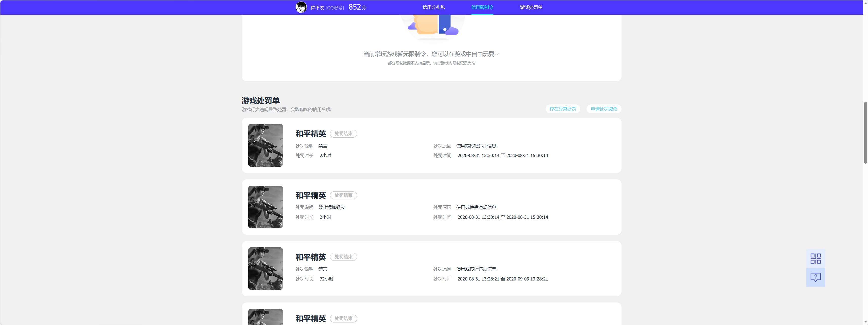Click the scrollbar down arrow
This screenshot has width=868, height=325.
[x=865, y=322]
